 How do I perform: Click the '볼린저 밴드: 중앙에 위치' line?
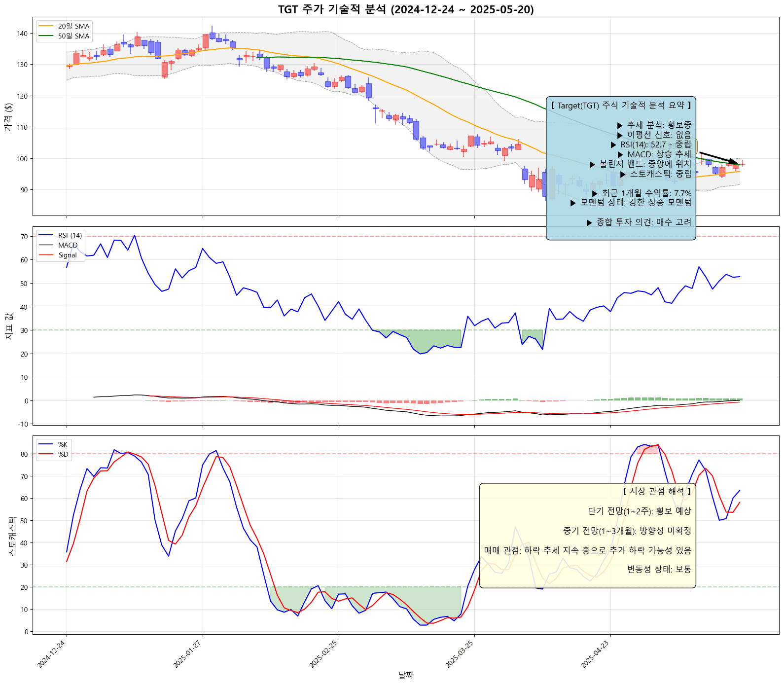click(640, 164)
